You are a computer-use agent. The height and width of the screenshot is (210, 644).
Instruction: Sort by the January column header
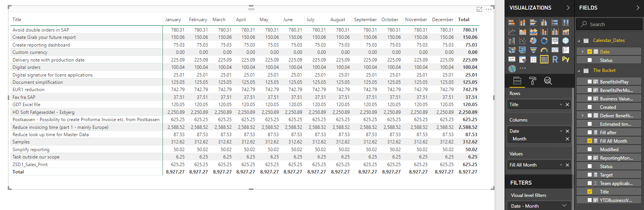[x=173, y=20]
